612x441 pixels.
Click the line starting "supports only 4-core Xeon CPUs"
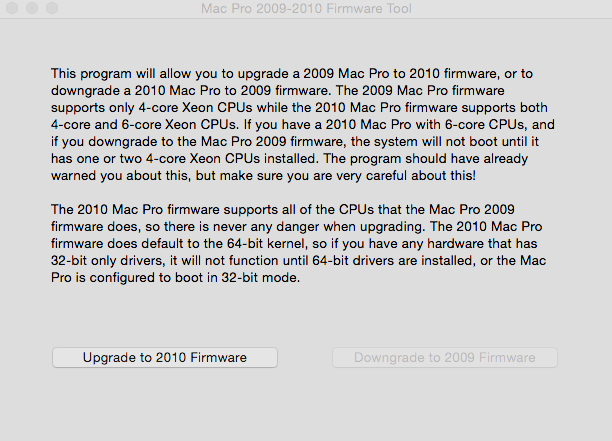(x=299, y=107)
